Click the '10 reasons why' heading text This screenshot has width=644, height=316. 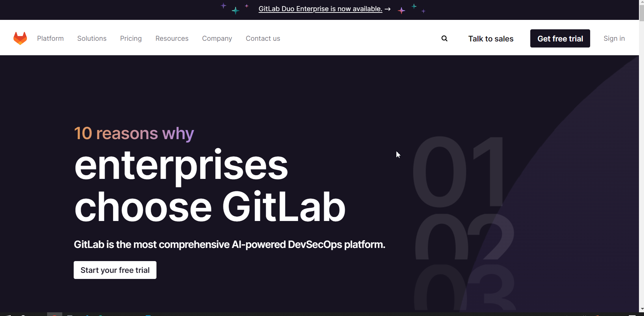click(x=134, y=133)
